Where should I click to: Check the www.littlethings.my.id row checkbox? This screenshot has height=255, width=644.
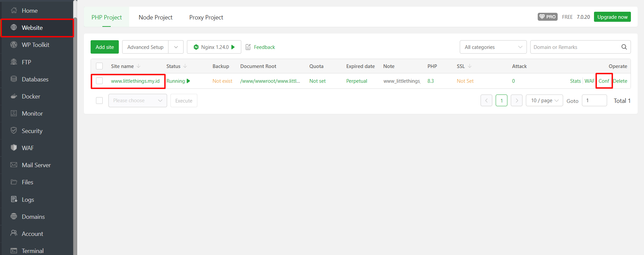[x=99, y=81]
